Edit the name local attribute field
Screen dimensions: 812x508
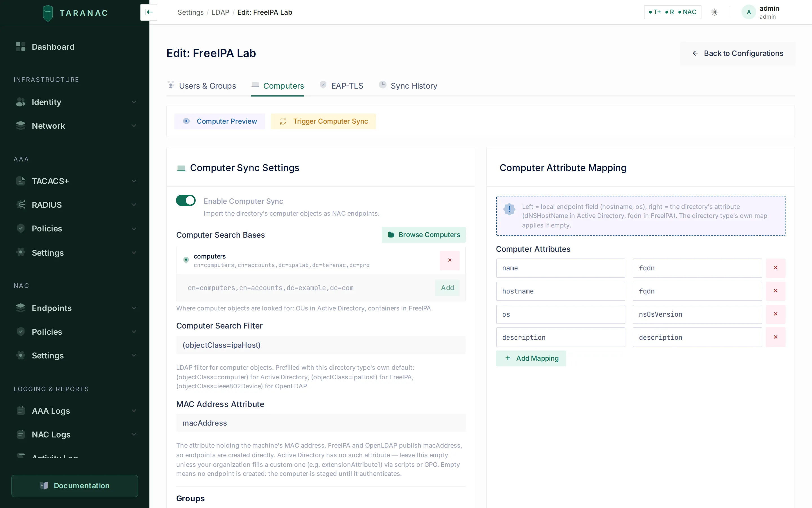560,268
